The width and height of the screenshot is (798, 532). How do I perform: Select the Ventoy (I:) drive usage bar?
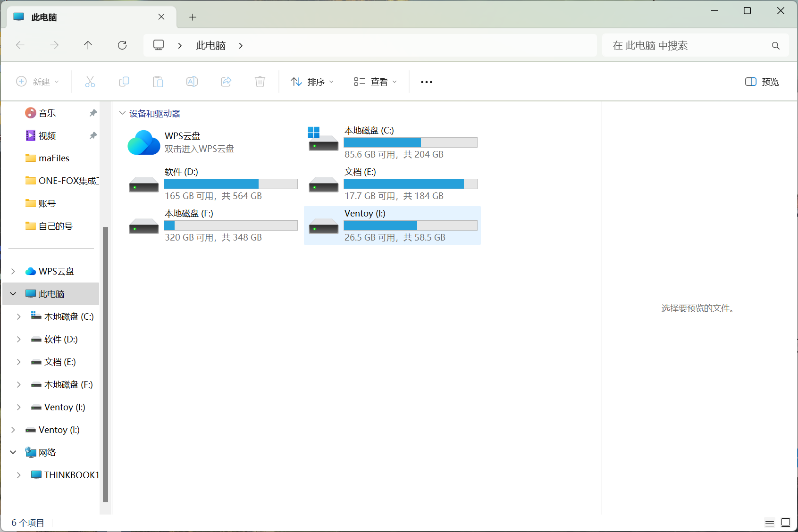tap(411, 225)
